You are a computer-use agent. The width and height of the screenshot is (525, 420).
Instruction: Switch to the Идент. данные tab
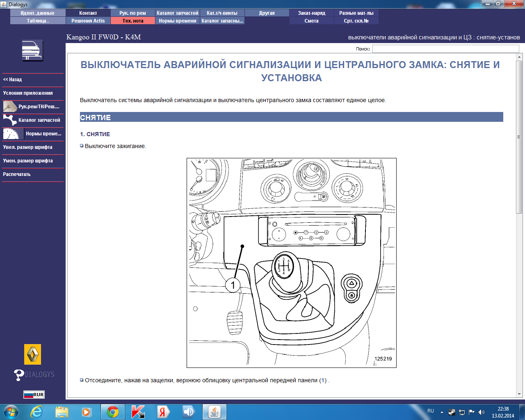click(x=38, y=13)
